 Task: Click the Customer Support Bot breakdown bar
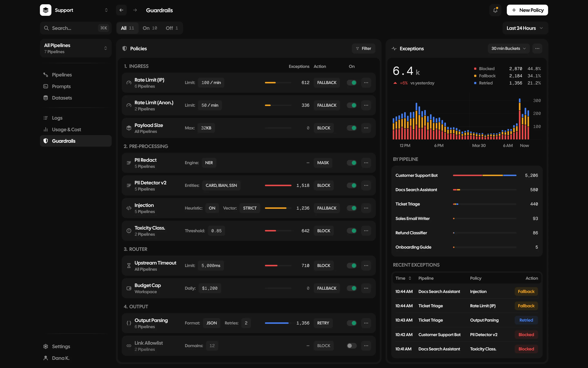coord(484,175)
